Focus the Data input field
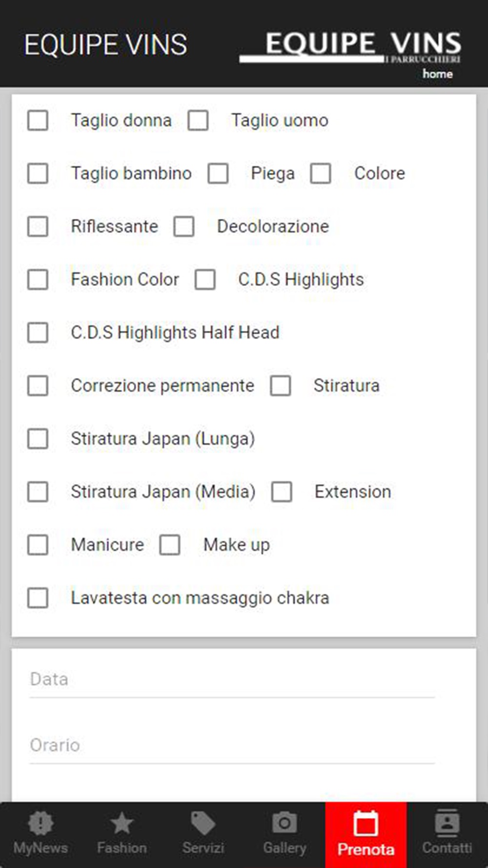 (232, 680)
